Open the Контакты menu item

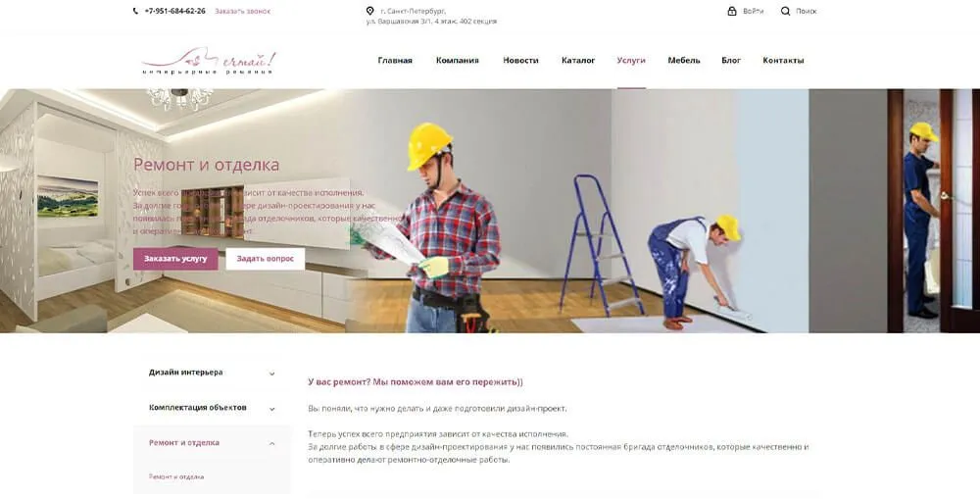(x=783, y=61)
